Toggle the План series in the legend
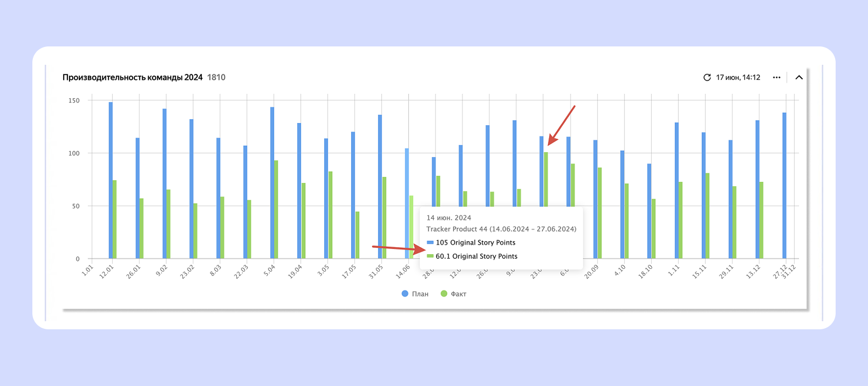Screen dimensions: 868x386 pyautogui.click(x=415, y=294)
